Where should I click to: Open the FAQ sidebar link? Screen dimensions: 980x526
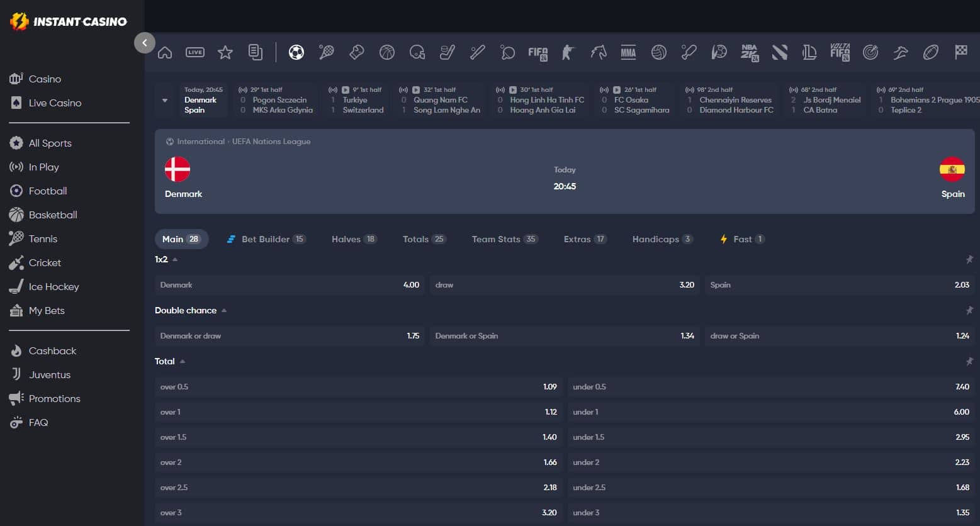tap(29, 422)
